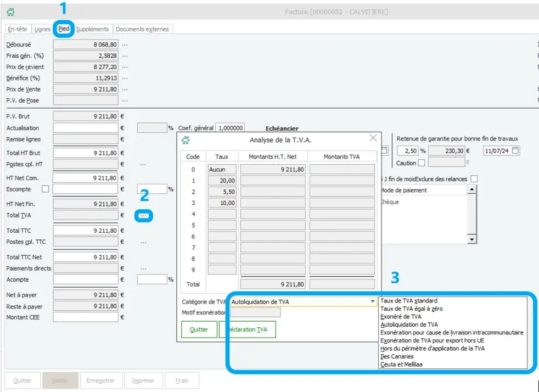Click the Frais button

(182, 380)
